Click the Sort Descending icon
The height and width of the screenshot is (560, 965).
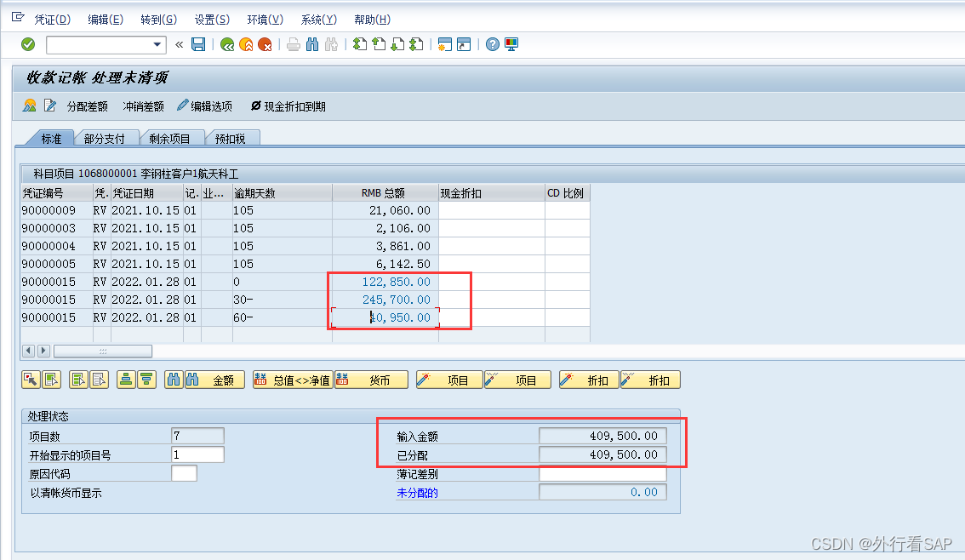tap(146, 380)
